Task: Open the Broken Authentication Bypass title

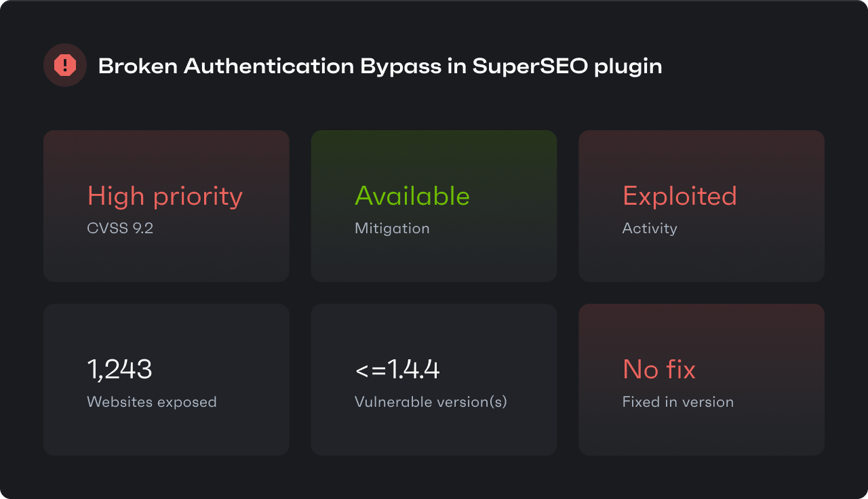Action: (380, 66)
